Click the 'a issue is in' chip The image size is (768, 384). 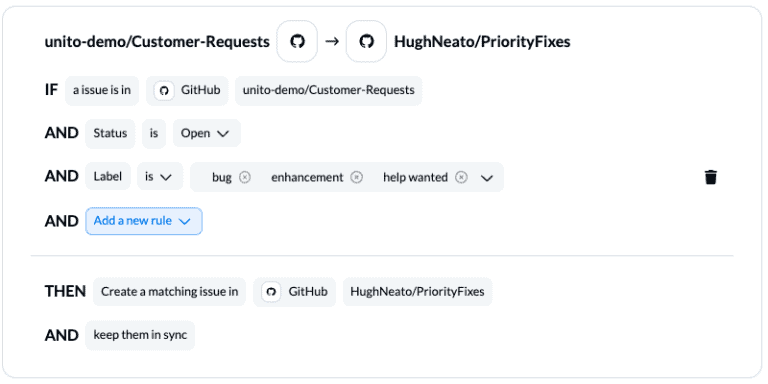click(102, 91)
